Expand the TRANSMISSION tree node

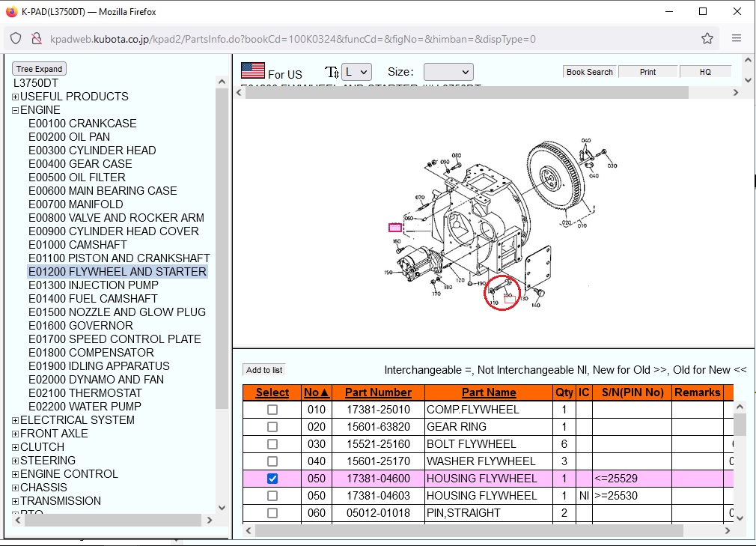coord(16,502)
